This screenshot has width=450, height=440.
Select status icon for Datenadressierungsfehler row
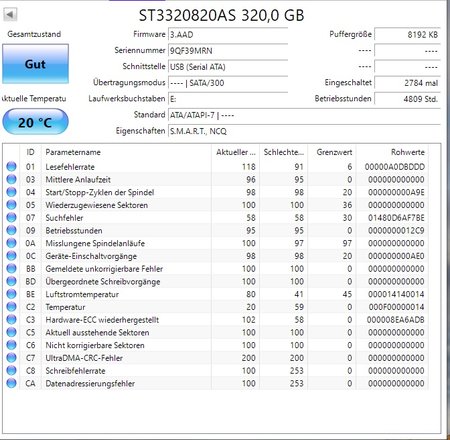click(x=11, y=383)
